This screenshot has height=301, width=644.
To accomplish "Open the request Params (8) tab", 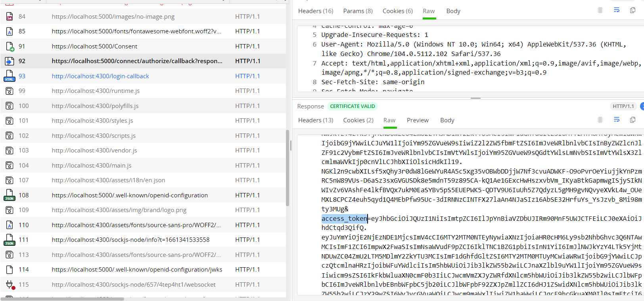I will tap(358, 11).
